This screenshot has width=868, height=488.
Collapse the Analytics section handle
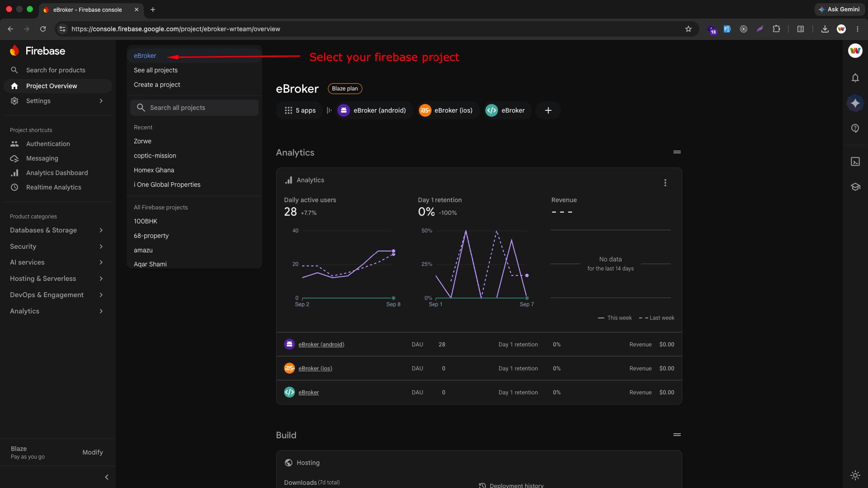click(x=677, y=152)
